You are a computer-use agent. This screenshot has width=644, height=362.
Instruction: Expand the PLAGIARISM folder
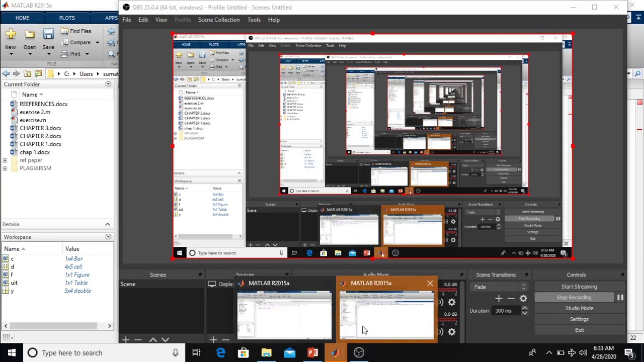[x=5, y=168]
